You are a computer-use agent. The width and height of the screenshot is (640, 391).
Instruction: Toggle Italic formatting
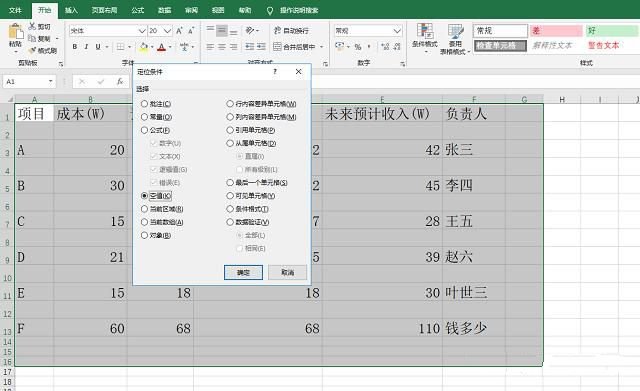(x=86, y=47)
